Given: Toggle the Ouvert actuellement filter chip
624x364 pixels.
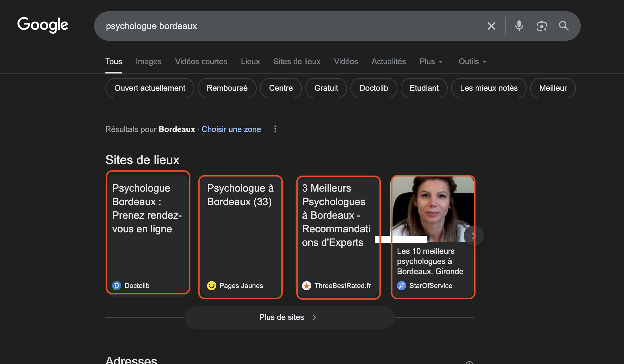Looking at the screenshot, I should pyautogui.click(x=150, y=88).
